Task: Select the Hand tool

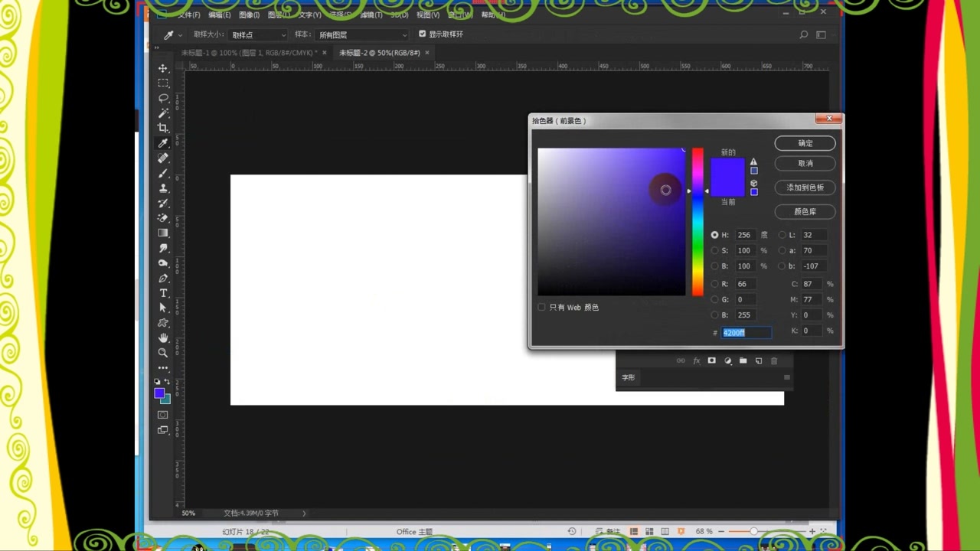Action: pos(163,337)
